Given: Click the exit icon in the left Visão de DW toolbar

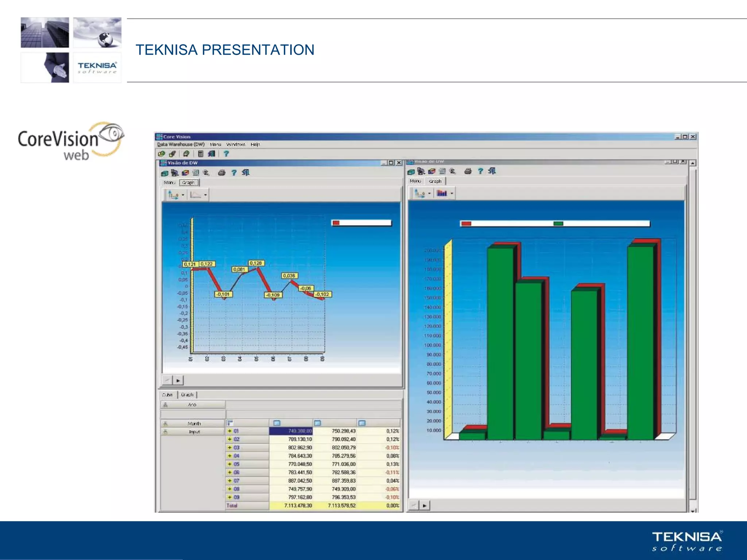Looking at the screenshot, I should click(x=246, y=172).
